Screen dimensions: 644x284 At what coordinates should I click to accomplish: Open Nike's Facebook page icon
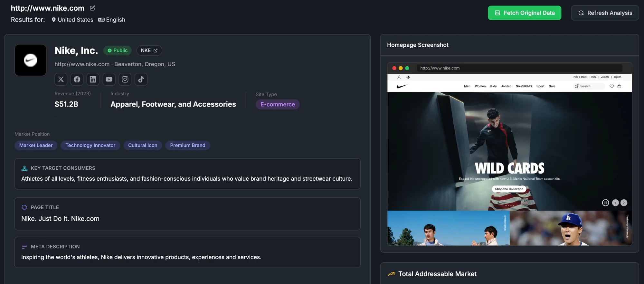[x=77, y=79]
